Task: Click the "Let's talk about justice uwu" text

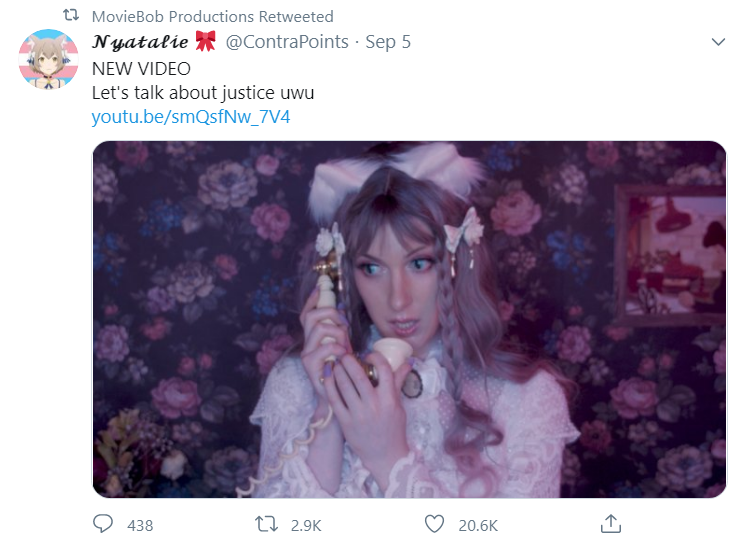Action: coord(203,93)
